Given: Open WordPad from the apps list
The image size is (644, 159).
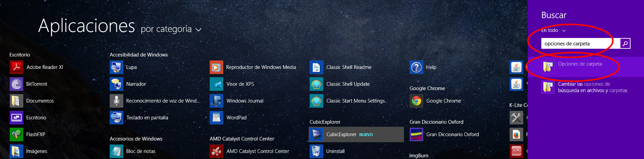Looking at the screenshot, I should (216, 118).
